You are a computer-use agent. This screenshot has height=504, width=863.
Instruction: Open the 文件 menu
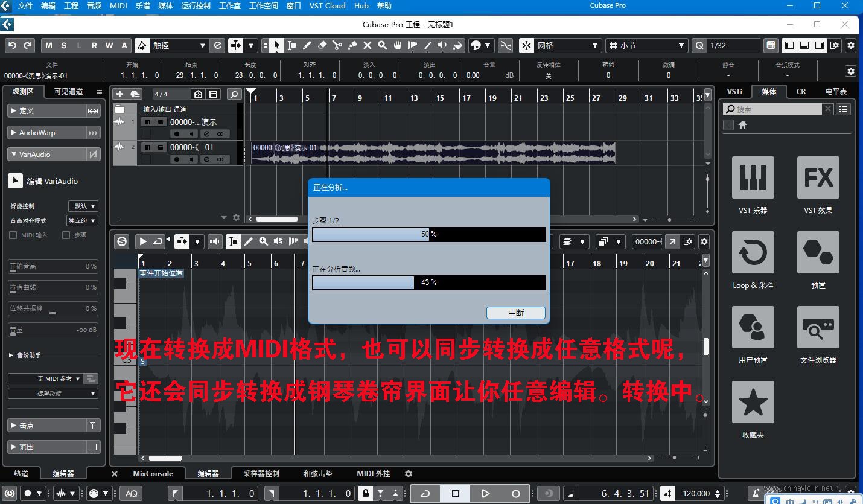pos(25,6)
